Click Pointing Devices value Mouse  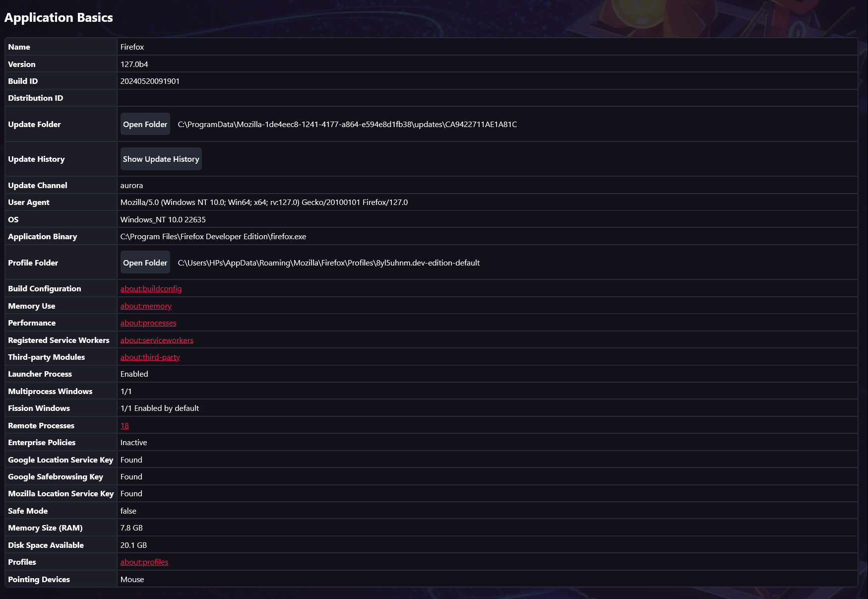[x=132, y=580]
